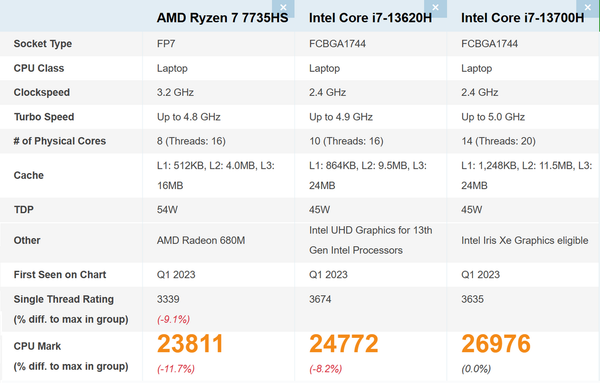600x383 pixels.
Task: Remove Intel Core i7-13620H column
Action: [x=435, y=8]
